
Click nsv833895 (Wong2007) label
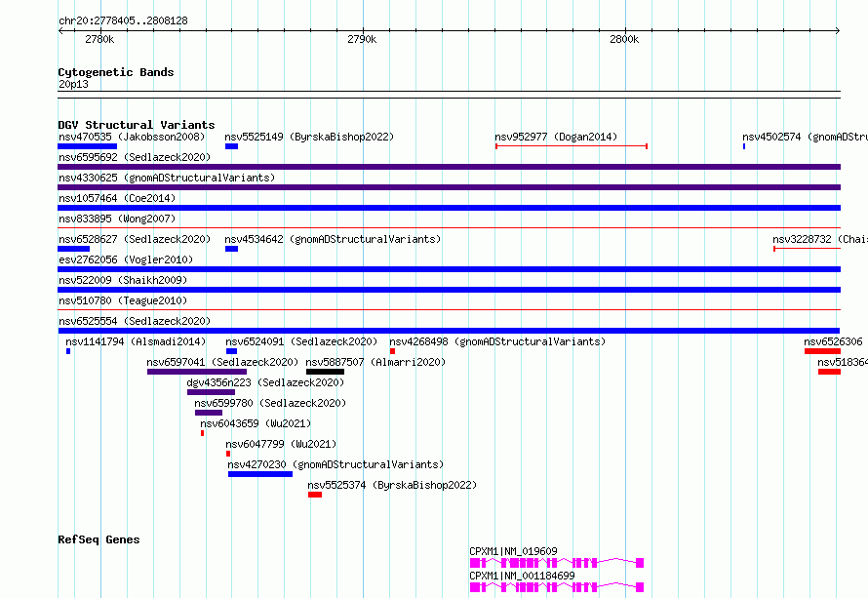coord(117,219)
